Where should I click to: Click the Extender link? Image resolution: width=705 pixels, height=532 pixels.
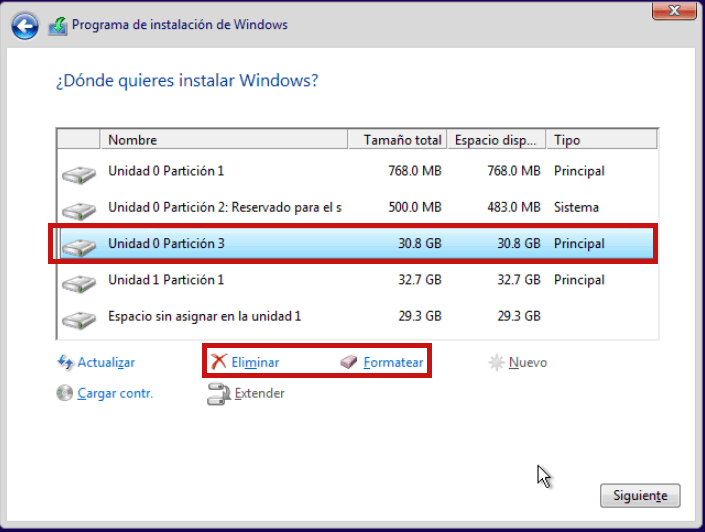click(259, 393)
